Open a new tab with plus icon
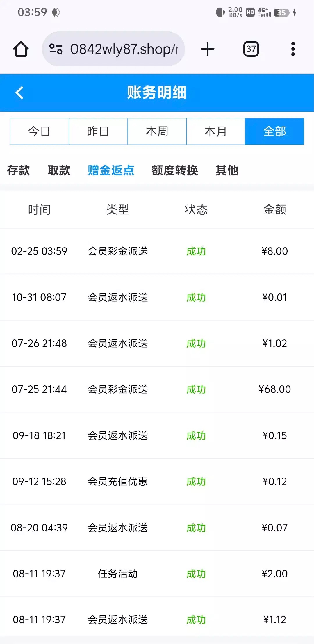Image resolution: width=314 pixels, height=644 pixels. 208,49
